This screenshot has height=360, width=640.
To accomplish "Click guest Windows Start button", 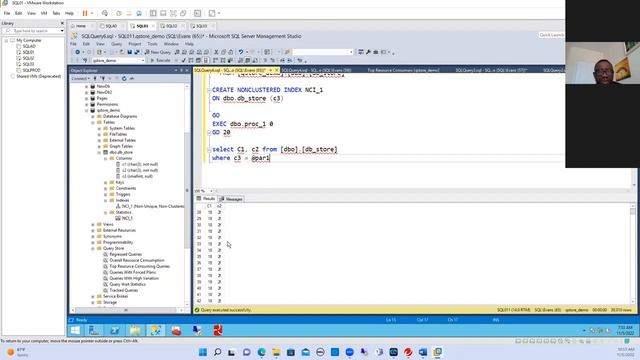I will point(75,330).
